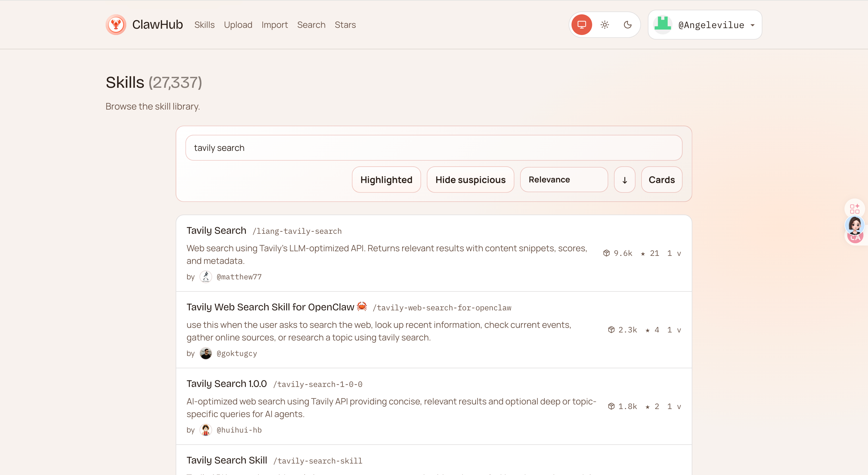
Task: Open the @goktugcy author profile link
Action: (237, 353)
